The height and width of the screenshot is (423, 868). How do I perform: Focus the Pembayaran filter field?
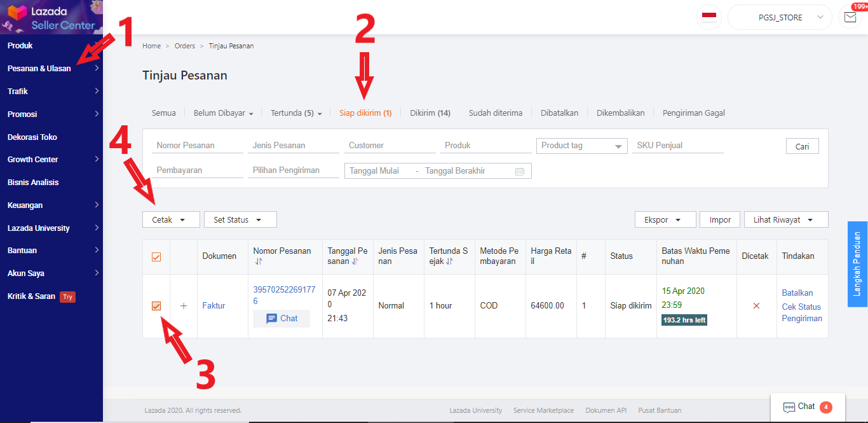[198, 170]
